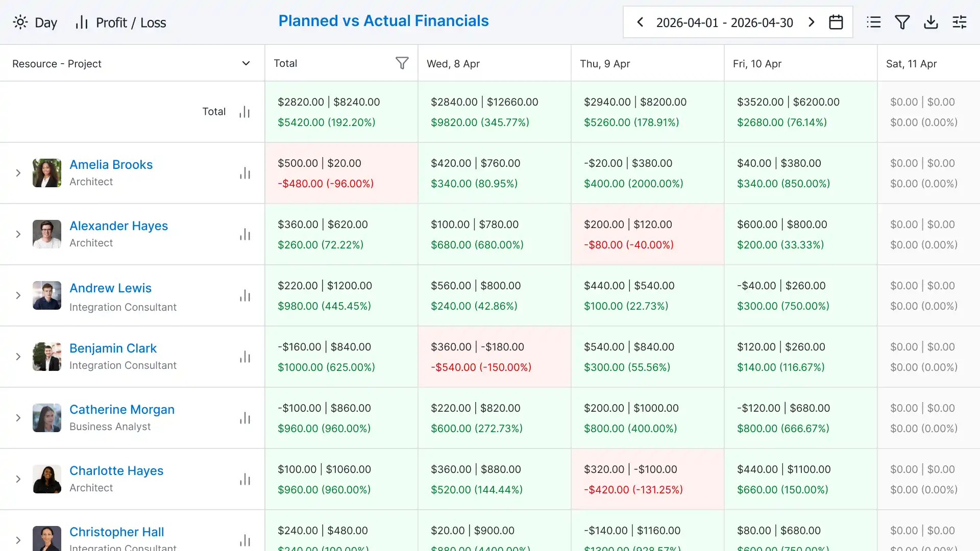Click Alexander Hayes Thu cell -$80.00 (-40.00%)

pyautogui.click(x=648, y=234)
